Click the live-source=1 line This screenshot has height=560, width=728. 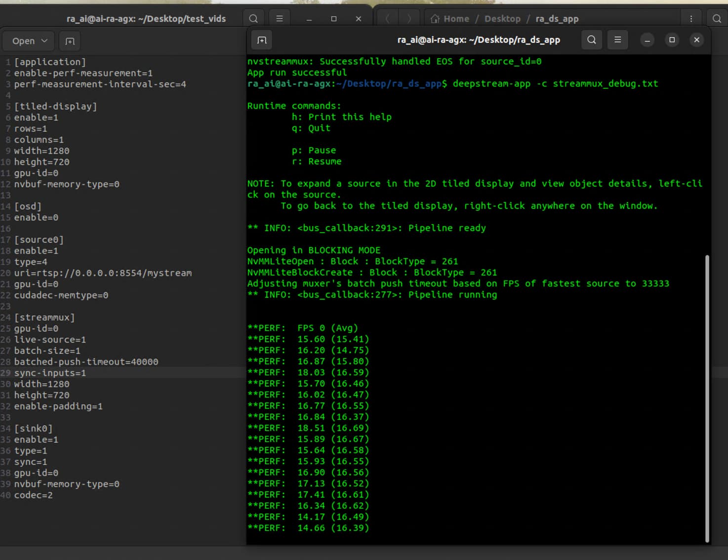click(50, 340)
